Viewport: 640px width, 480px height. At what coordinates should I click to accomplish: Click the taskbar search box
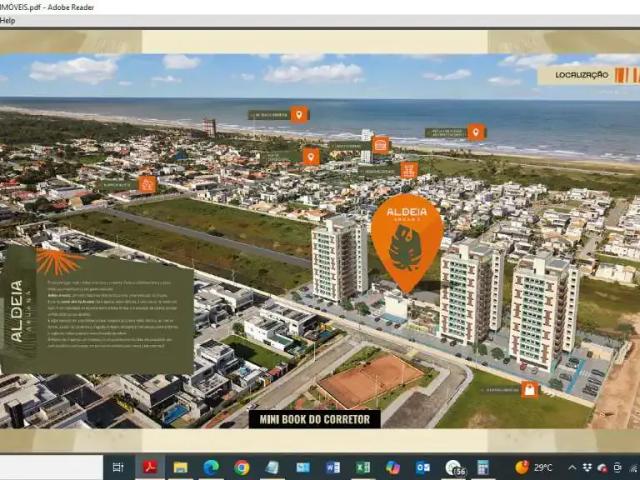pos(51,468)
